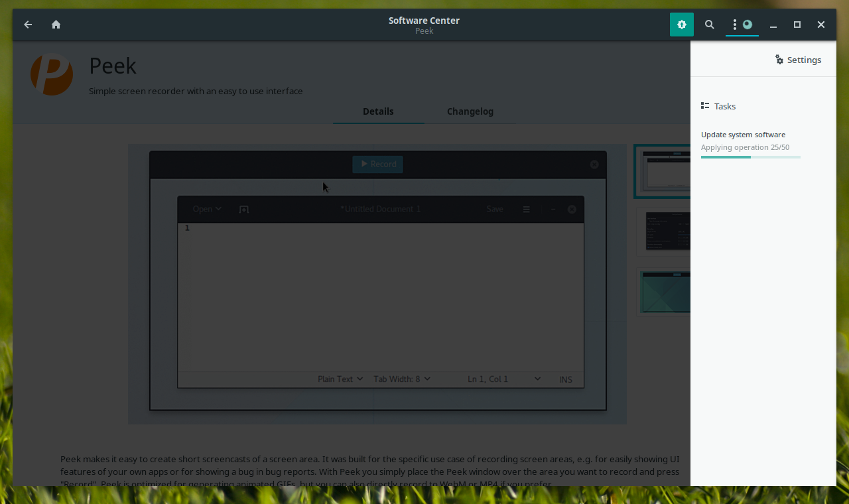Image resolution: width=849 pixels, height=504 pixels.
Task: Maximize the Software Center window
Action: click(x=797, y=25)
